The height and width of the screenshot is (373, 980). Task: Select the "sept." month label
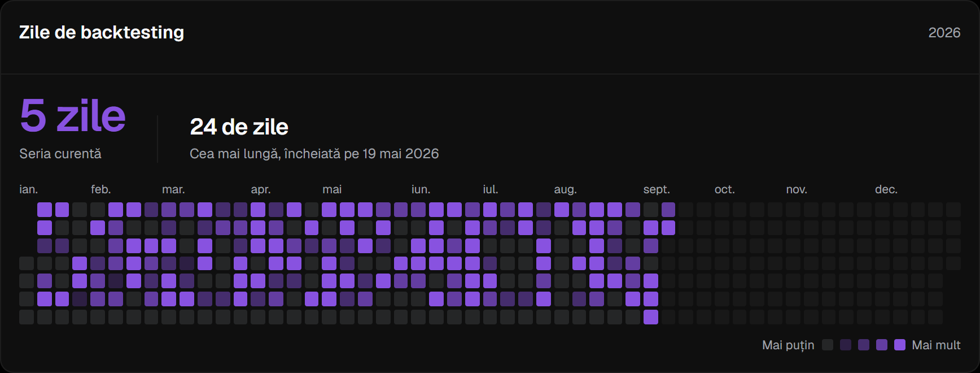(657, 189)
